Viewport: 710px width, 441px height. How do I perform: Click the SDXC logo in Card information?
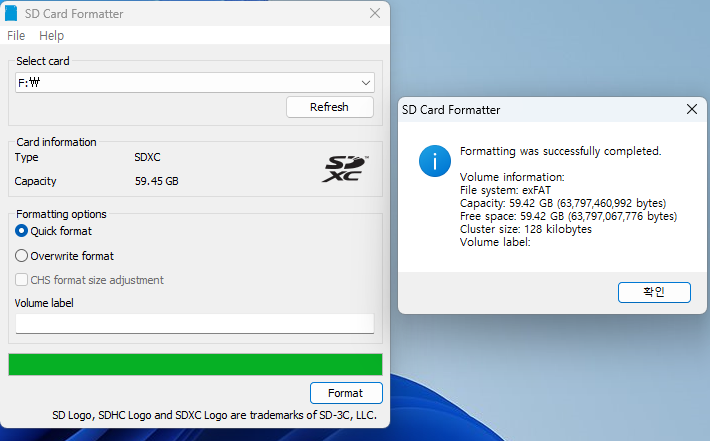(x=345, y=169)
